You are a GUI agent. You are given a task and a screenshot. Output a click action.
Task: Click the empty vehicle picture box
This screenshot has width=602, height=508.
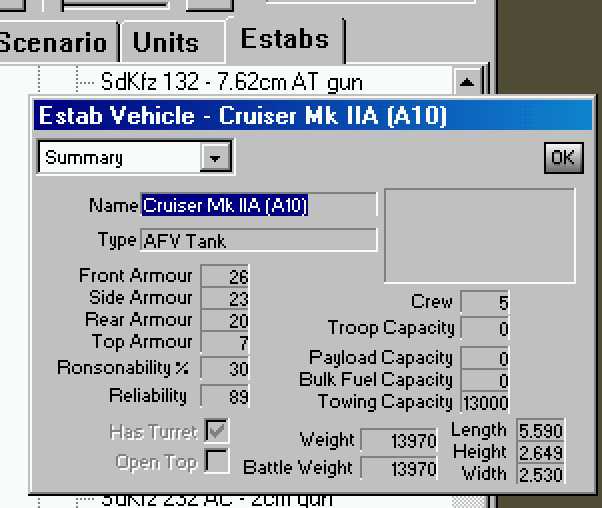point(480,236)
